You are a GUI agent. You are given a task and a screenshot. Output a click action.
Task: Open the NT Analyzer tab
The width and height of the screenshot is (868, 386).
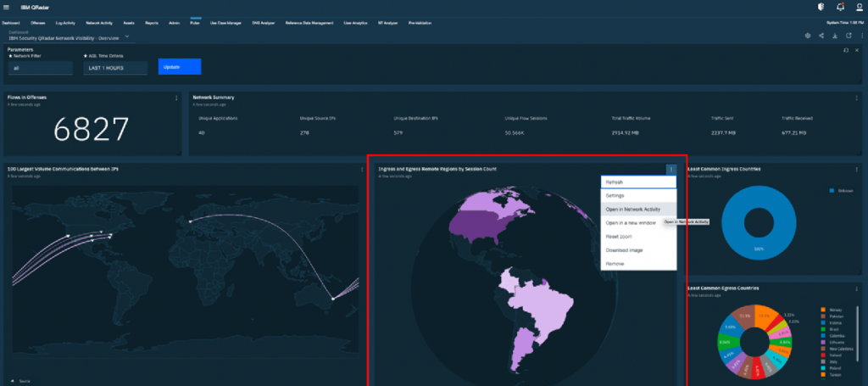[388, 23]
